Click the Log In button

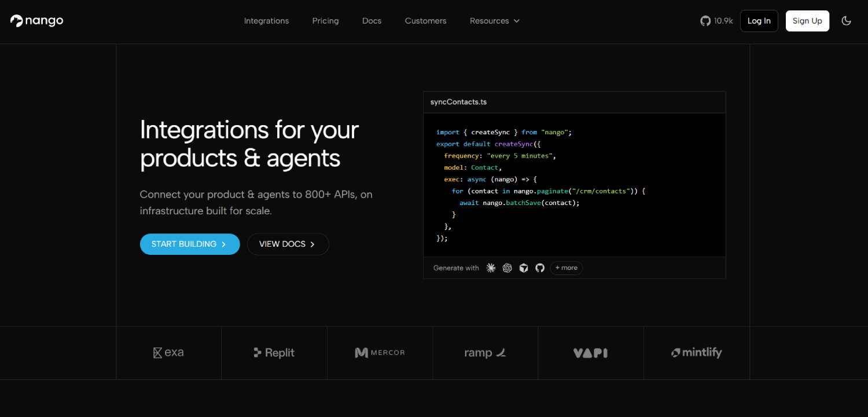pos(759,21)
